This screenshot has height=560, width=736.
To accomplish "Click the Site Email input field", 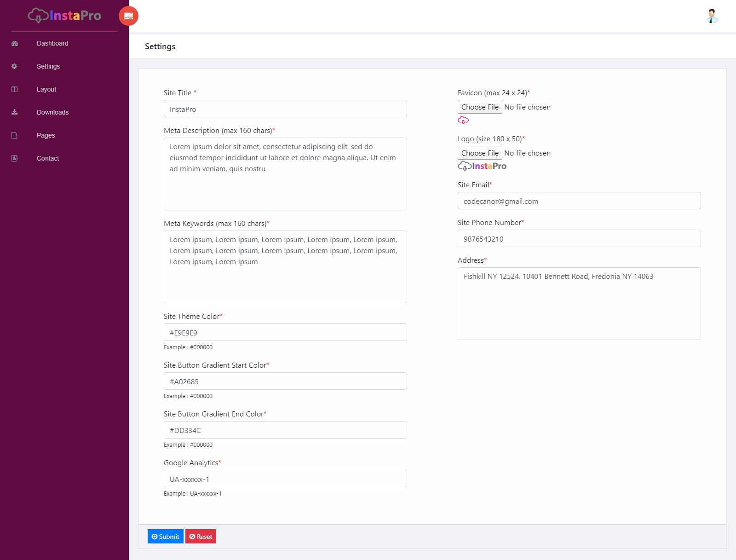I will pyautogui.click(x=579, y=201).
